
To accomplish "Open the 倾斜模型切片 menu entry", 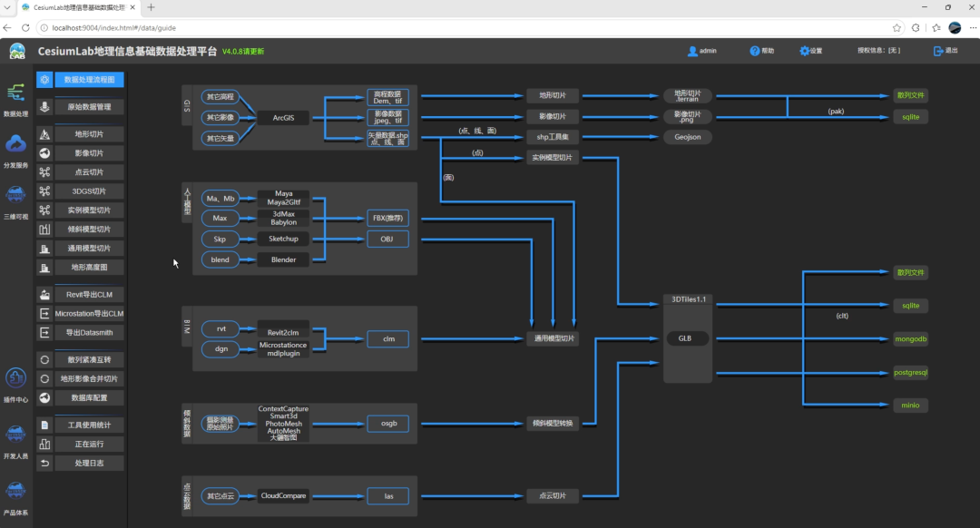I will 89,230.
